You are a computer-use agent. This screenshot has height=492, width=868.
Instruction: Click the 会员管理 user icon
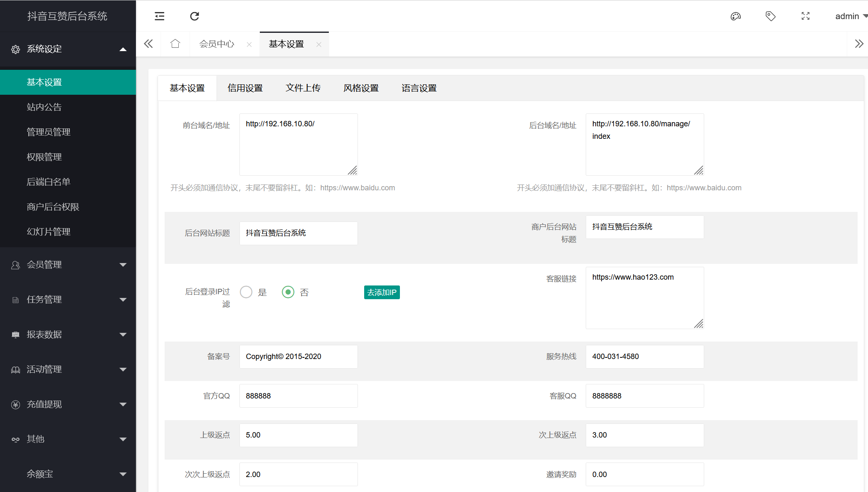pyautogui.click(x=15, y=265)
